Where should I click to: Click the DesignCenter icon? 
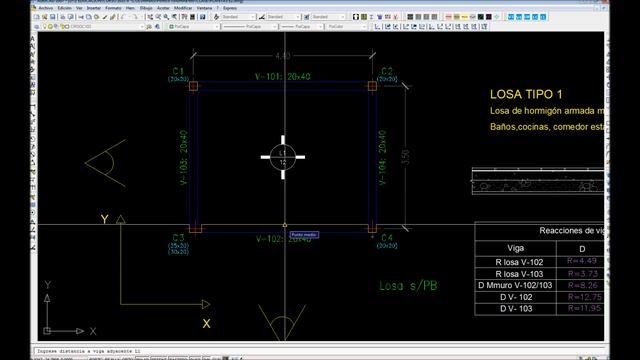coord(192,17)
